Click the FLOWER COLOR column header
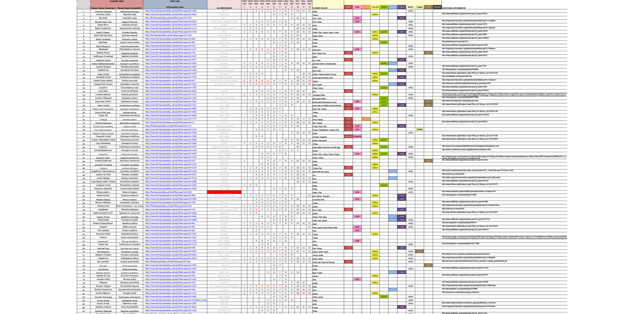 pos(320,8)
